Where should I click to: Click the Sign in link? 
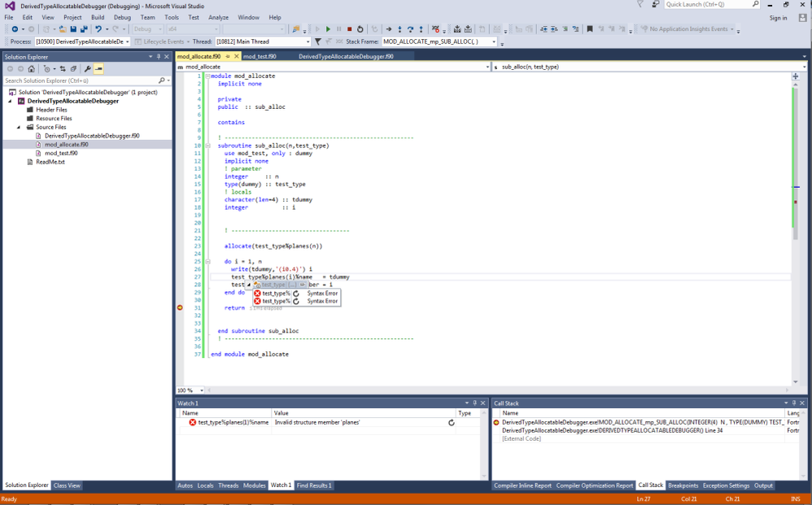tap(778, 18)
